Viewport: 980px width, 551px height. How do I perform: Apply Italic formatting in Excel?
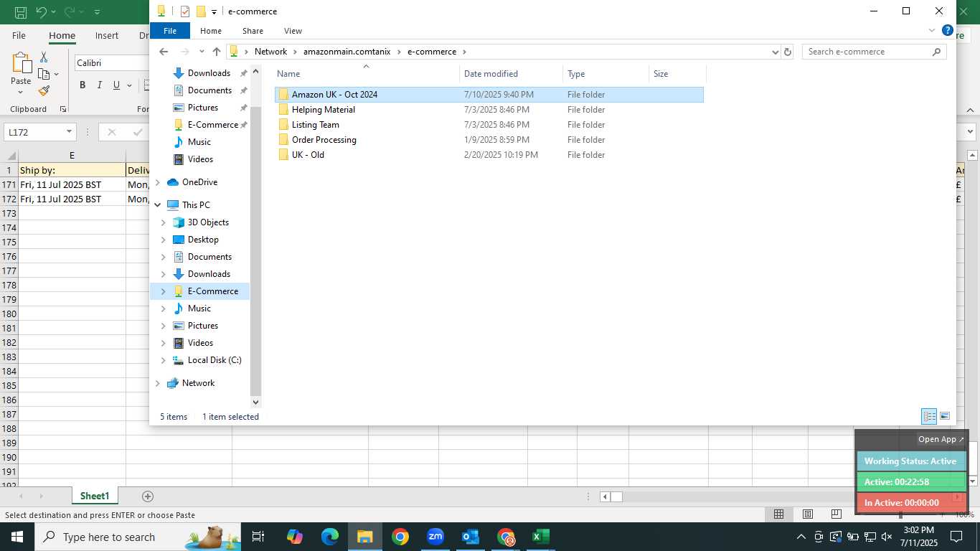[x=100, y=85]
